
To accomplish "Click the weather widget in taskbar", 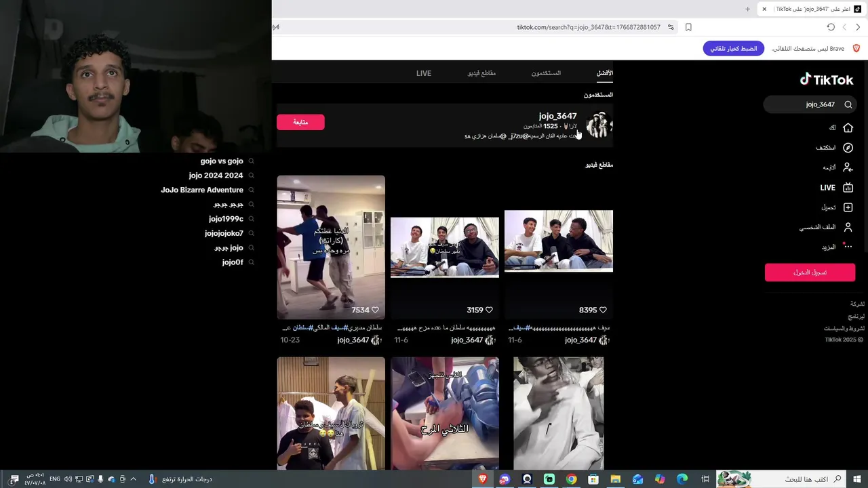I will (180, 479).
